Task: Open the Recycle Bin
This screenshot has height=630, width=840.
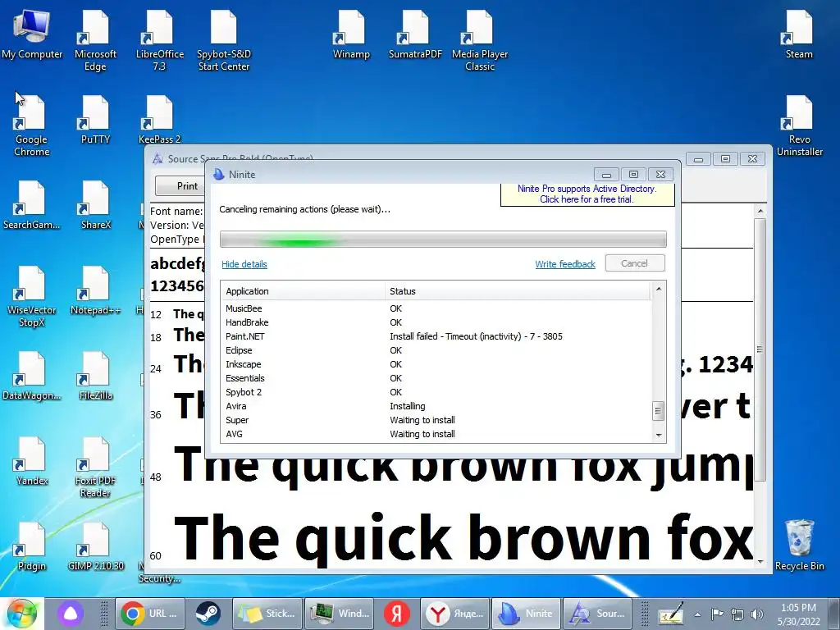Action: 799,546
